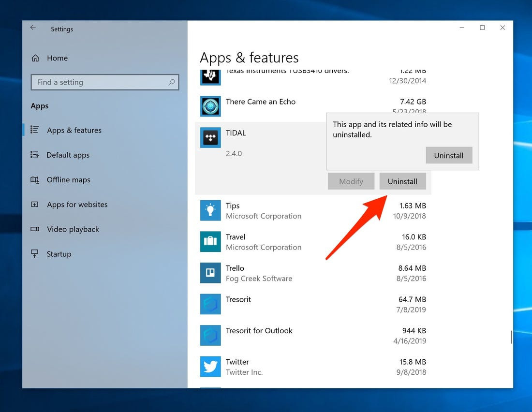Click the Home house icon

(35, 58)
